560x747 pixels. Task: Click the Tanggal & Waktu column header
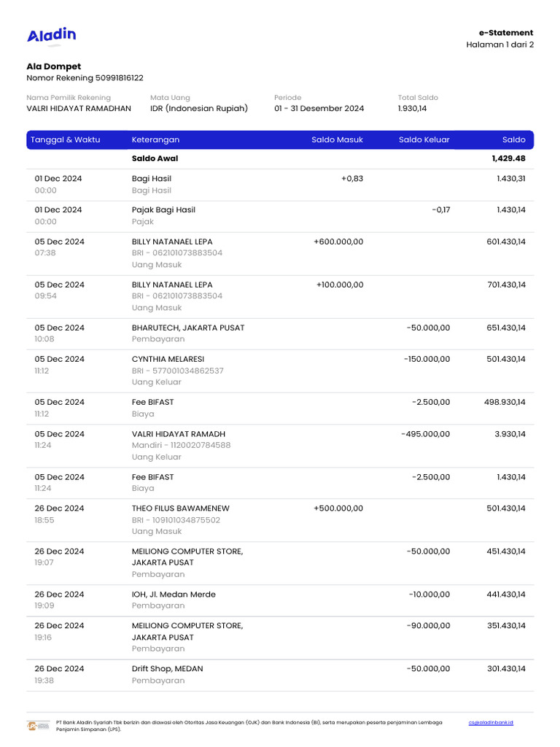pyautogui.click(x=67, y=139)
